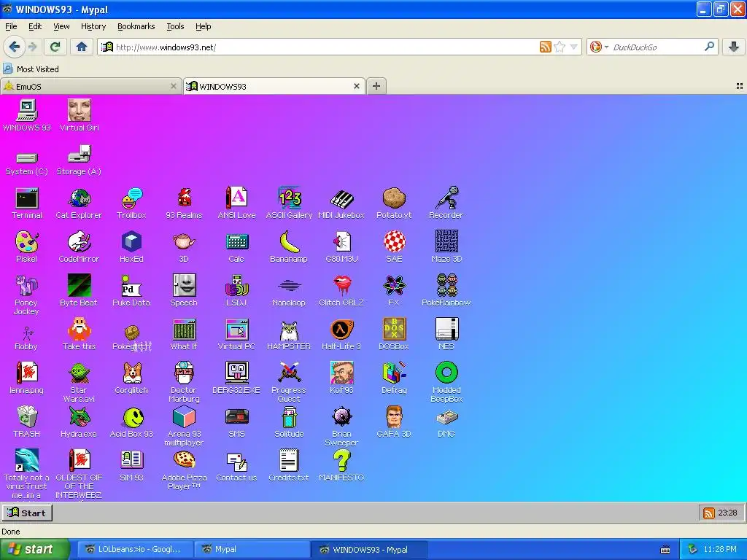This screenshot has width=747, height=560.
Task: Launch Brian Sweeper
Action: pos(341,426)
